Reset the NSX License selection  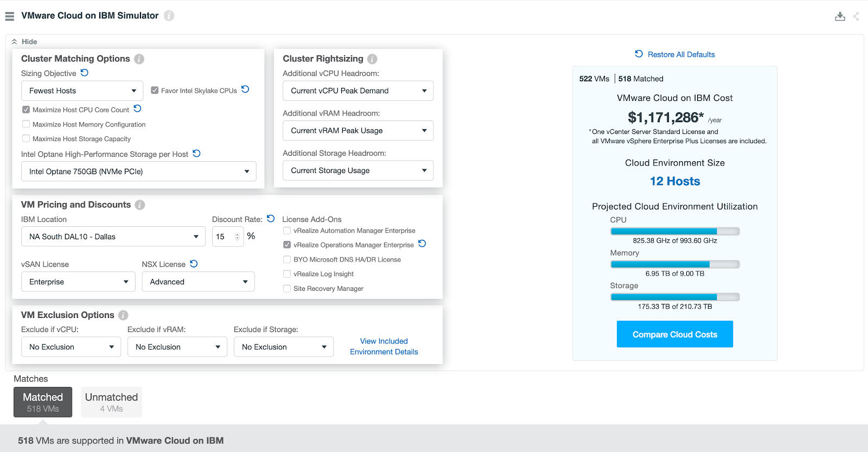tap(194, 264)
